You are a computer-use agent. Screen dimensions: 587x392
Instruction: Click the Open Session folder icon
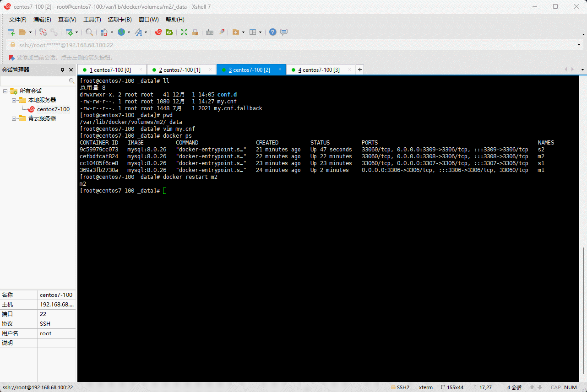tap(22, 32)
